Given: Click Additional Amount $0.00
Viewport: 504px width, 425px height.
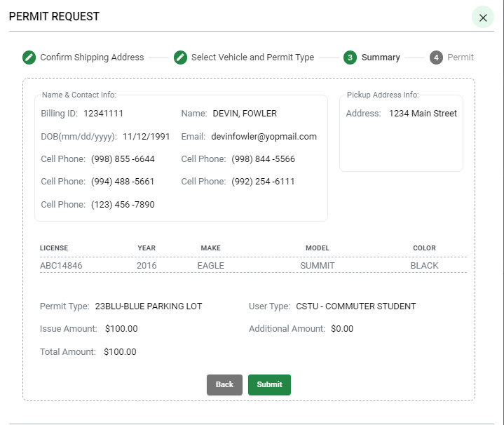Looking at the screenshot, I should click(342, 329).
